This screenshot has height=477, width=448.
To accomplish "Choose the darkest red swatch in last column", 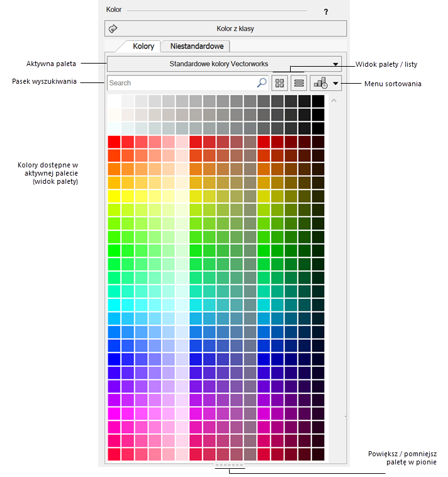I will point(318,142).
